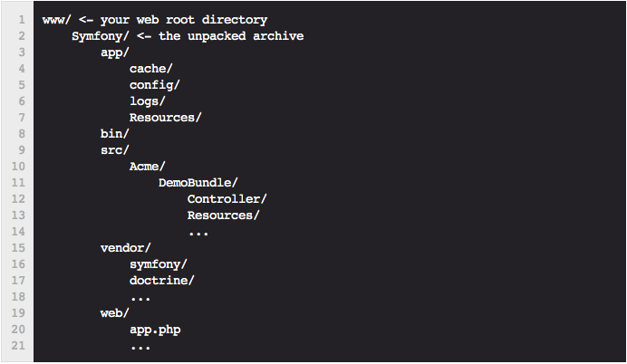Click the DemoBundle/ directory entry
The width and height of the screenshot is (627, 364).
tap(198, 183)
